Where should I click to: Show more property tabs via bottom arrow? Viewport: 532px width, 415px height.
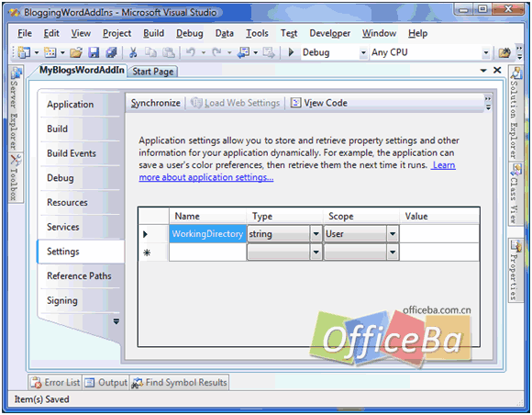116,321
